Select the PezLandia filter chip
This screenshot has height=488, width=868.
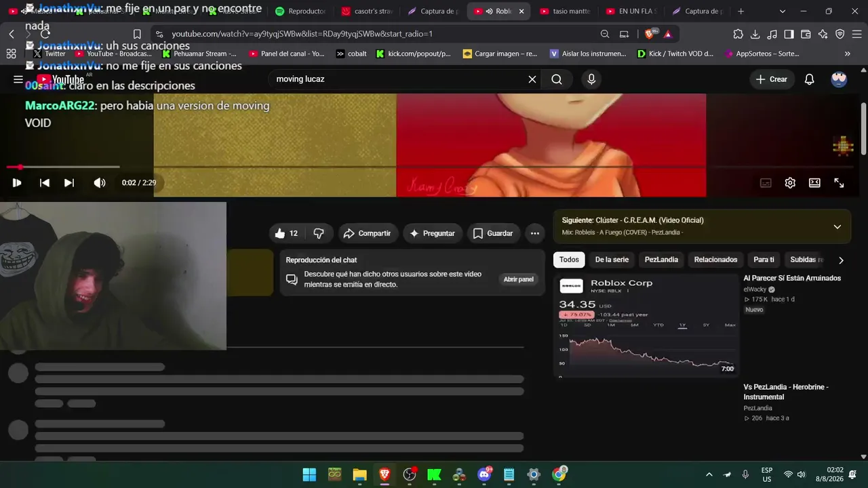(x=661, y=260)
